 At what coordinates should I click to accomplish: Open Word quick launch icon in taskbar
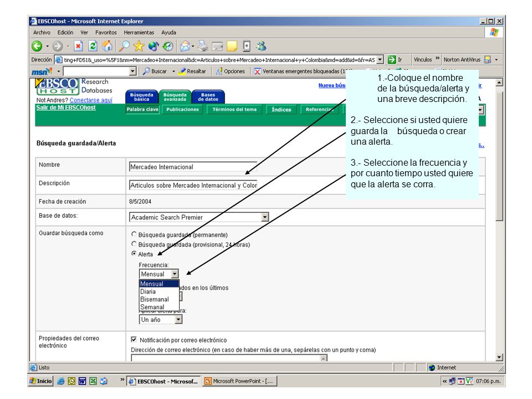(x=82, y=381)
